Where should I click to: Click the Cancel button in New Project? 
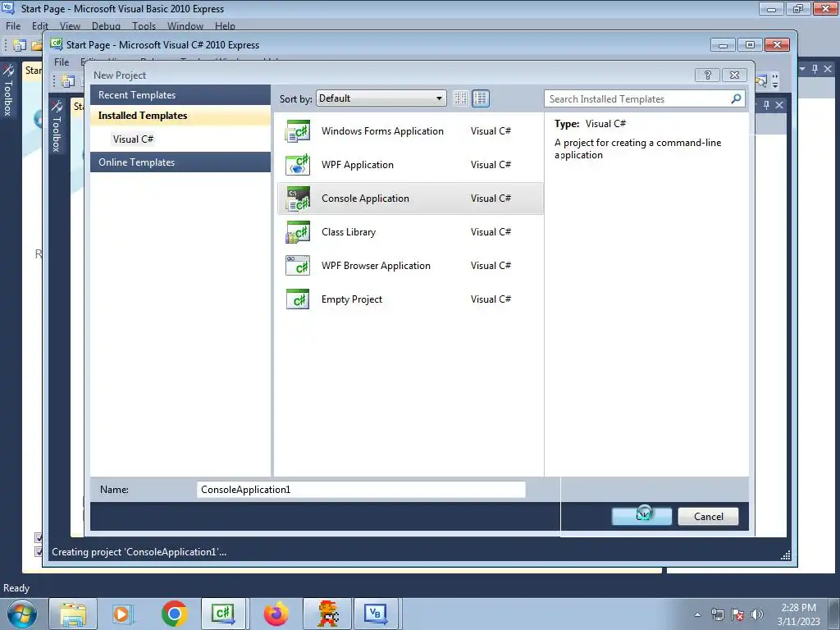point(708,517)
